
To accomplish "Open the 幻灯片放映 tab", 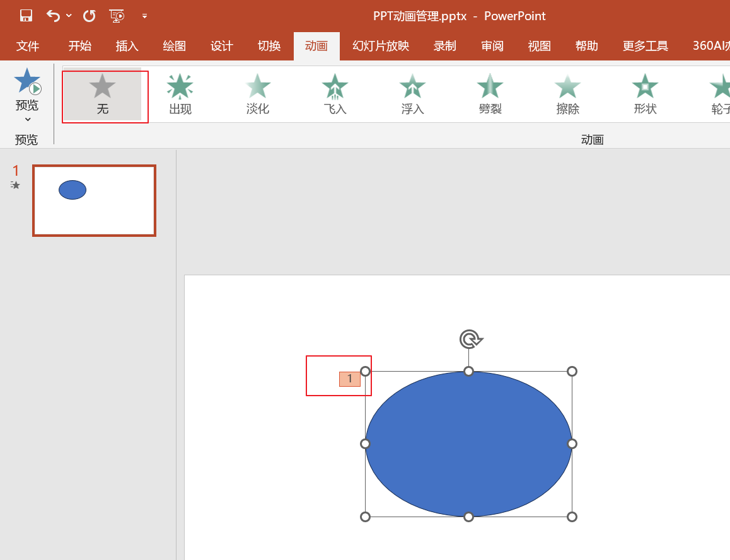I will point(381,46).
